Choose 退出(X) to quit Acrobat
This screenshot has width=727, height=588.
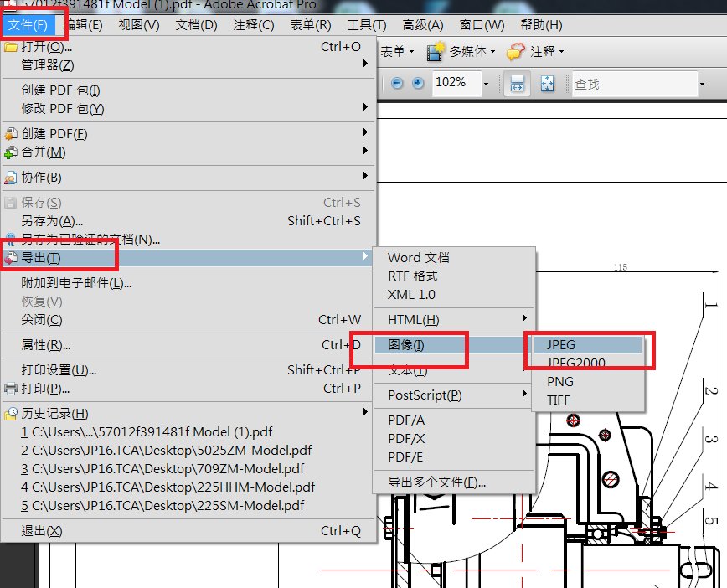point(188,531)
